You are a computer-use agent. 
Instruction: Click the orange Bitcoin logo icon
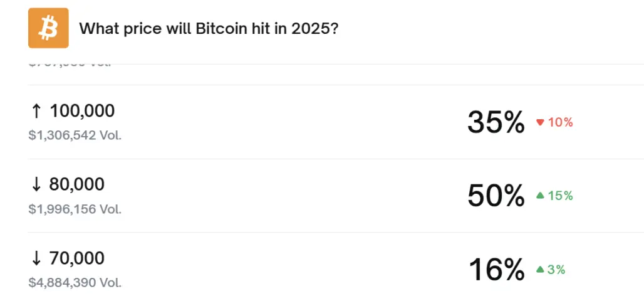pyautogui.click(x=48, y=28)
